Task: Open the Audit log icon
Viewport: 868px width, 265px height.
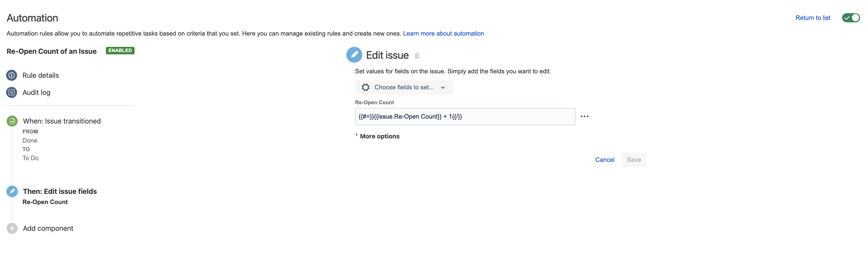Action: [x=12, y=92]
